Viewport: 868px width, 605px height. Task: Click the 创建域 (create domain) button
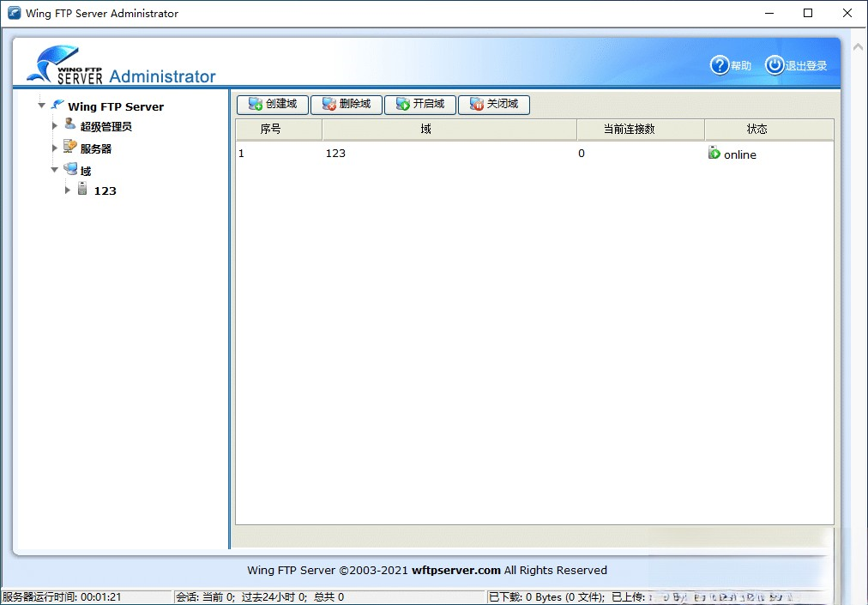pos(273,104)
